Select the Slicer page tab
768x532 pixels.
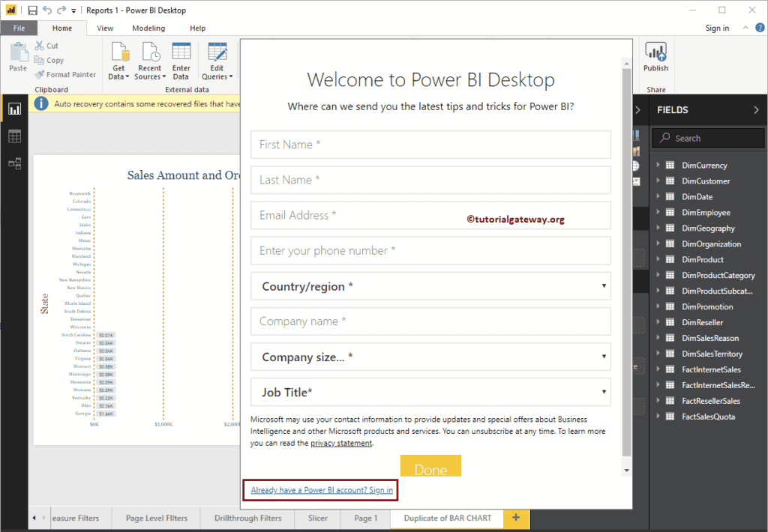click(x=317, y=517)
